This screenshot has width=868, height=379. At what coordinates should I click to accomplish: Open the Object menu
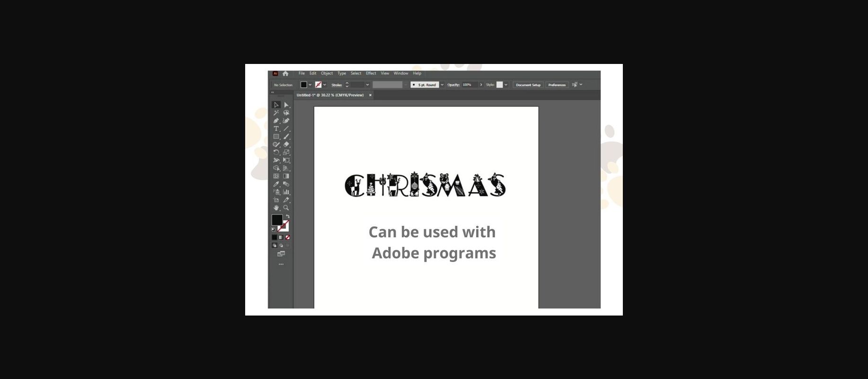327,73
